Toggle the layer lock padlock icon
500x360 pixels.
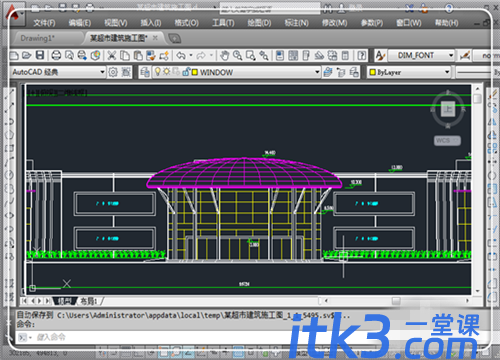[186, 72]
